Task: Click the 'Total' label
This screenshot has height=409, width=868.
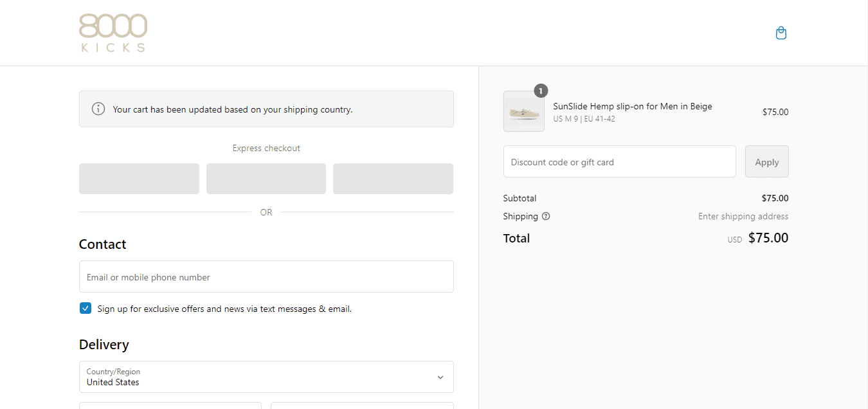Action: coord(516,238)
